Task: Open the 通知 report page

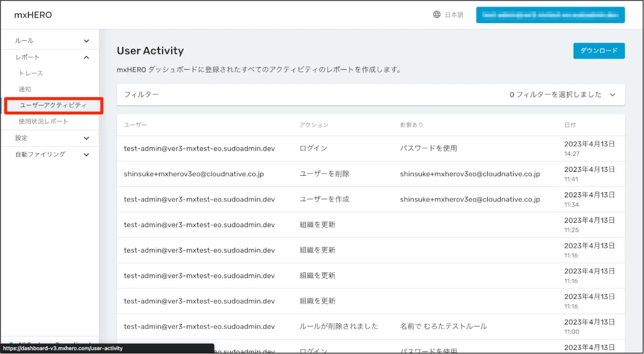Action: 25,89
